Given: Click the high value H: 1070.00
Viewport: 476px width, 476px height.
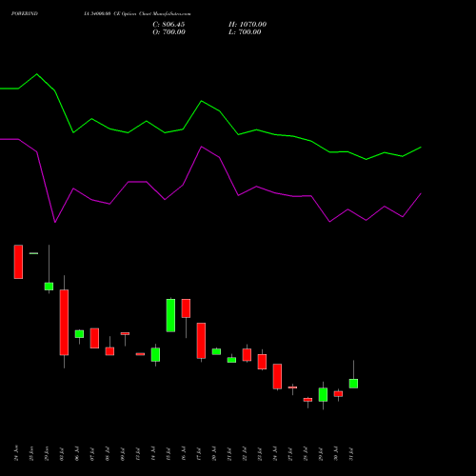Looking at the screenshot, I should coord(248,25).
